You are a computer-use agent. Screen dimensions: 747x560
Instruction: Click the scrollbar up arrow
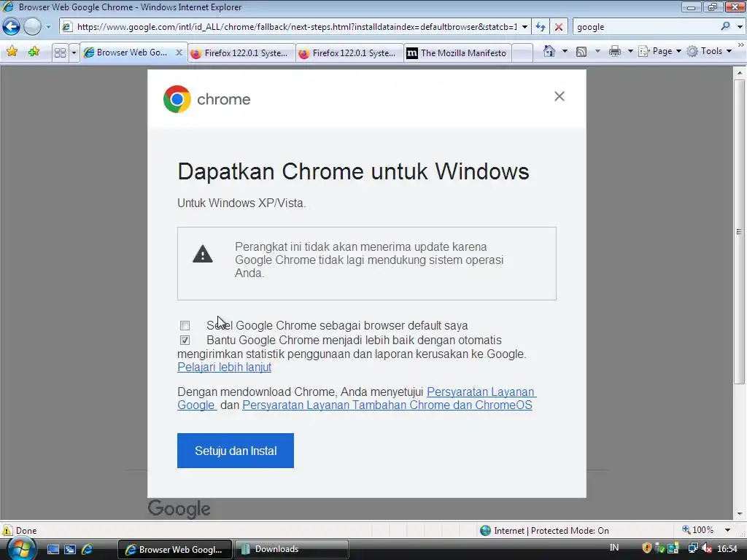[x=740, y=74]
